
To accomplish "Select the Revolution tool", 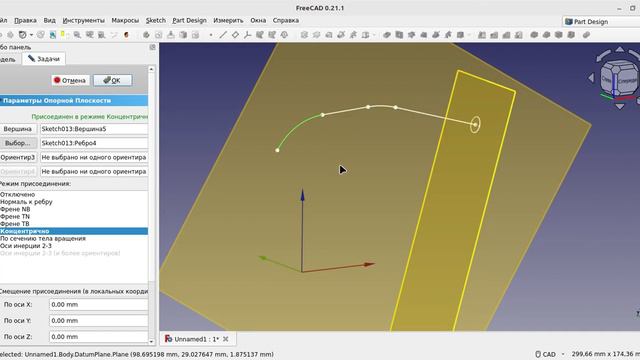I will pos(316,35).
